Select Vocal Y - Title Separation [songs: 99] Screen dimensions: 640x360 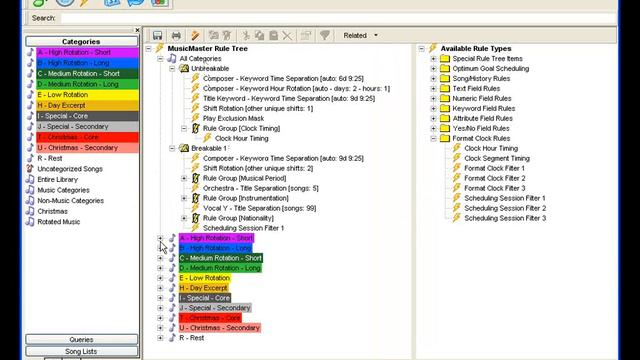(260, 208)
